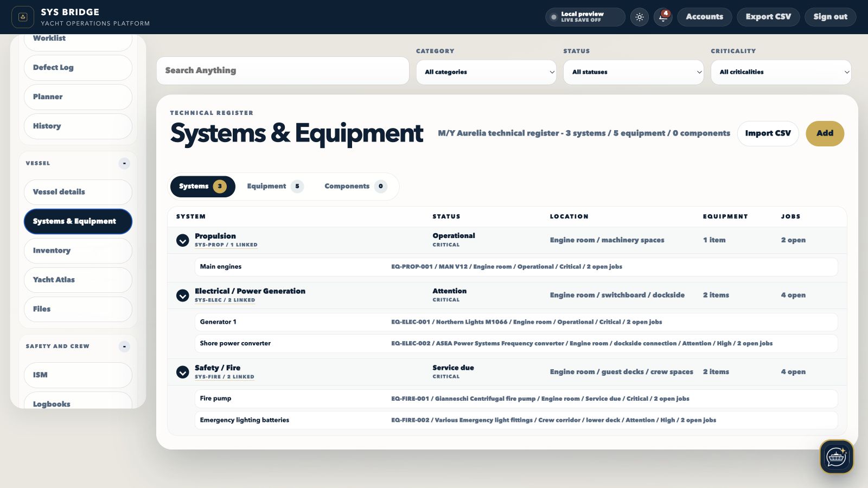Open Defect Log in the sidebar
The width and height of the screenshot is (868, 488).
78,68
